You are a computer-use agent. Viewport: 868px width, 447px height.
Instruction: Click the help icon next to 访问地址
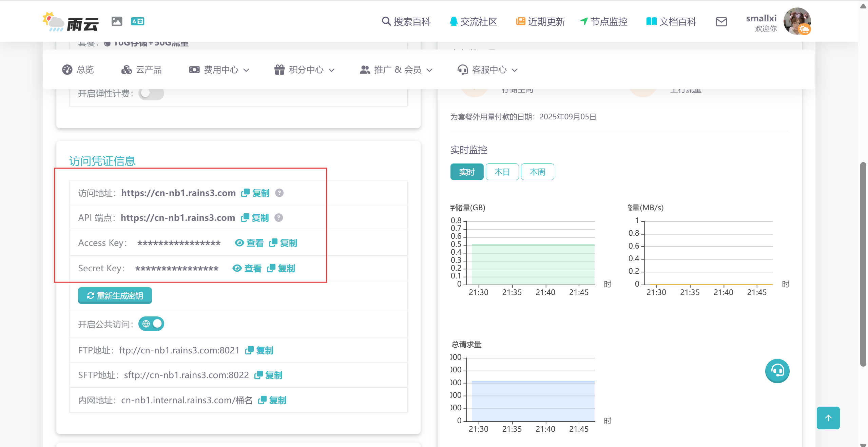pos(279,193)
